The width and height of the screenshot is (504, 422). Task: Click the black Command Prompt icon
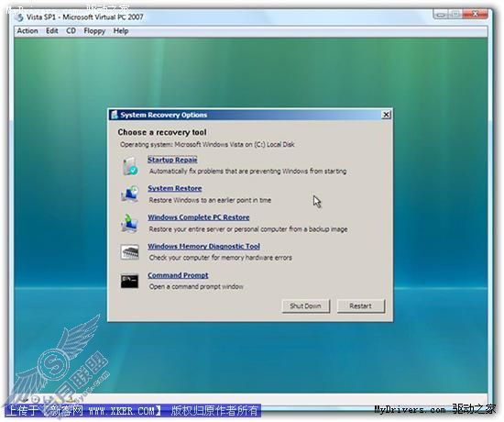(130, 281)
